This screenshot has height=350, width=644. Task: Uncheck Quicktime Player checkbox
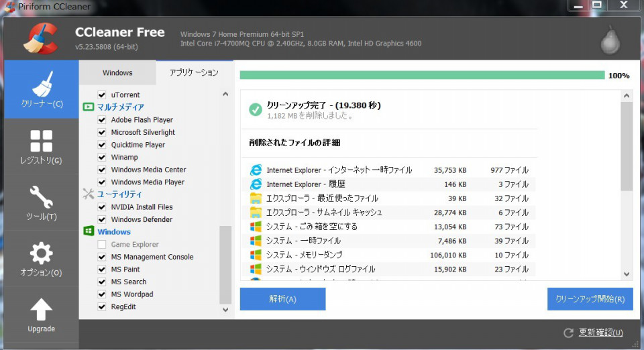(102, 145)
